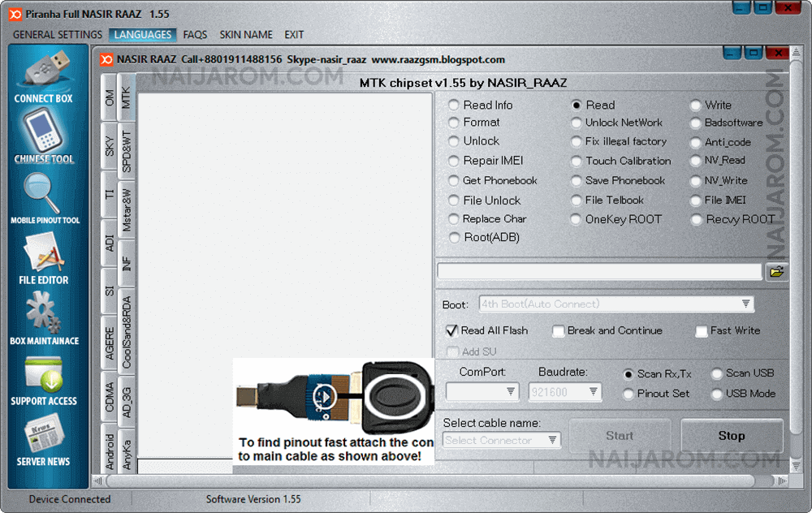The width and height of the screenshot is (812, 513).
Task: Open the ComPort dropdown
Action: tap(482, 392)
